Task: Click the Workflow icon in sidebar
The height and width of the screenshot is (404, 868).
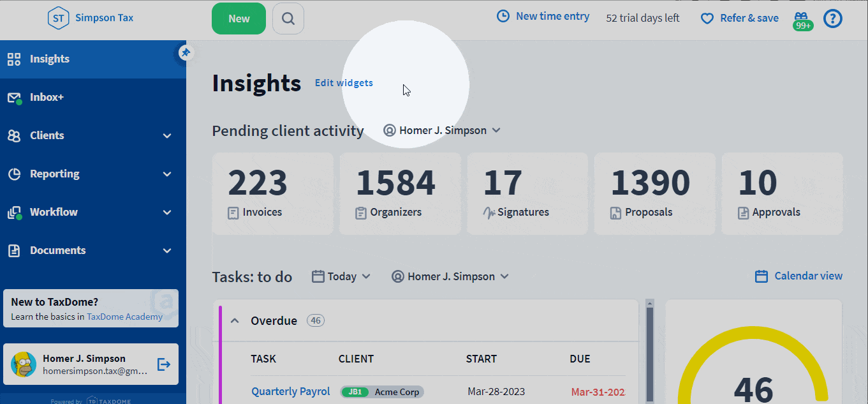Action: pyautogui.click(x=14, y=213)
